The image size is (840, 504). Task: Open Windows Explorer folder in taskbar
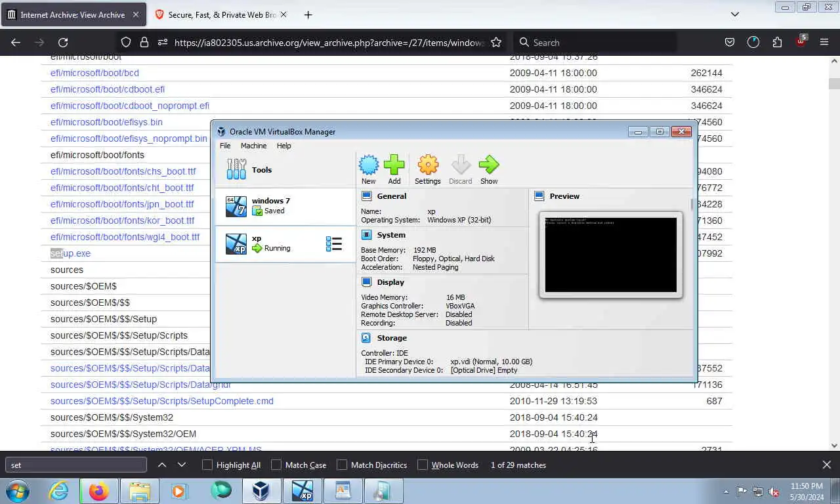139,491
